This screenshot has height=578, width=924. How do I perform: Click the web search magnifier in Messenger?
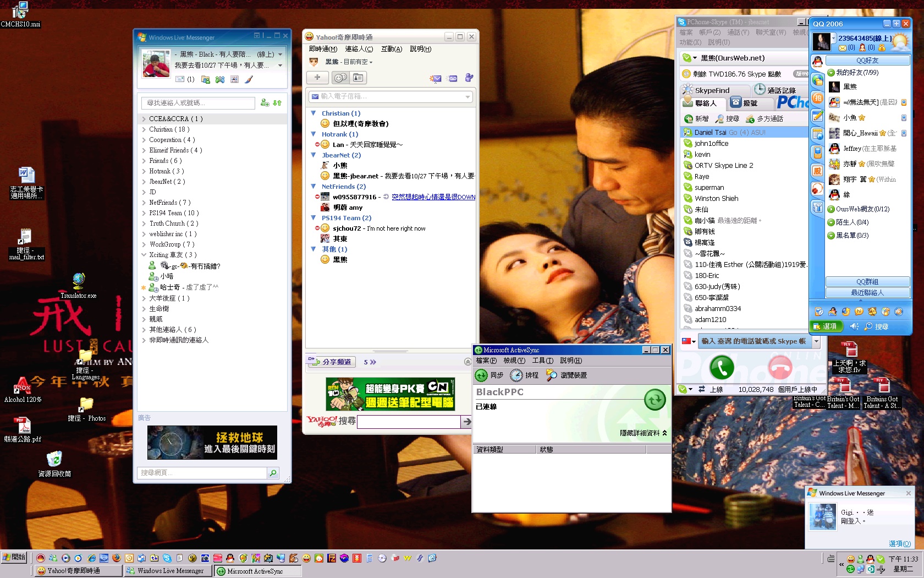(273, 473)
